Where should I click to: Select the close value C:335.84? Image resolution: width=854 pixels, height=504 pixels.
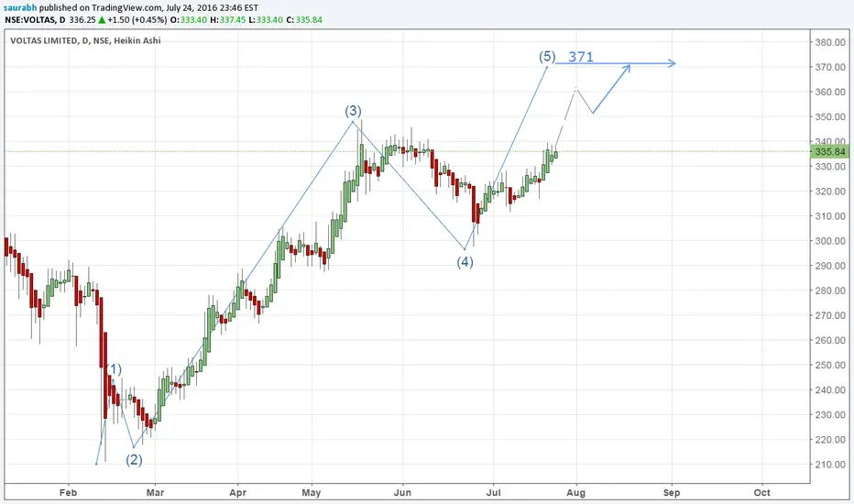(304, 19)
